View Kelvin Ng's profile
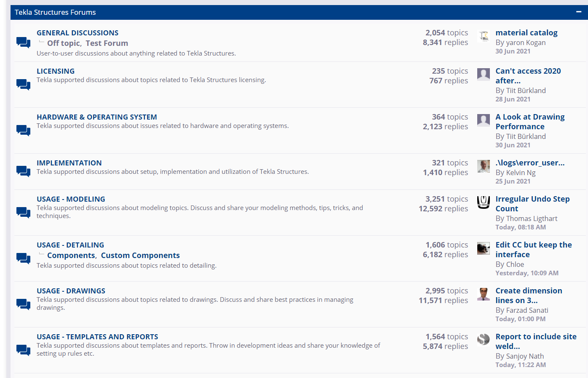The height and width of the screenshot is (378, 588). point(521,173)
